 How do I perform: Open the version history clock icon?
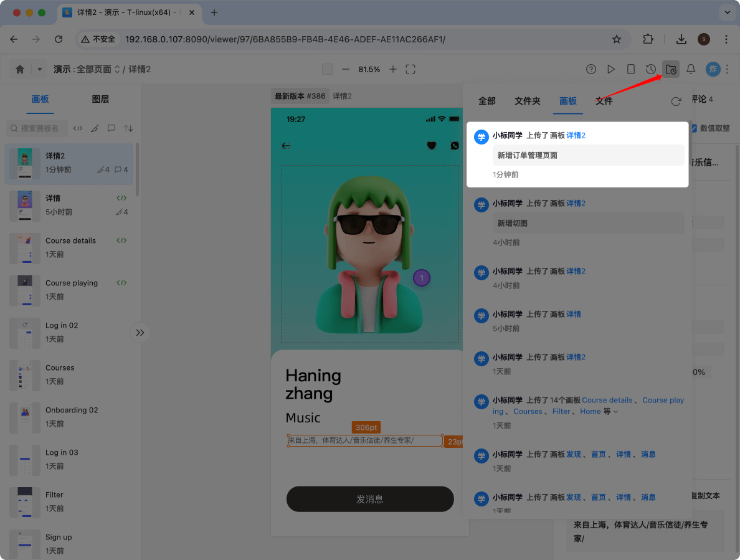[650, 69]
